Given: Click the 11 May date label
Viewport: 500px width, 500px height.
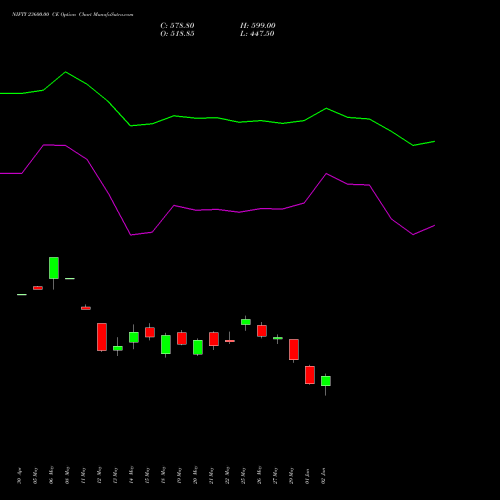Looking at the screenshot, I should pyautogui.click(x=83, y=476).
